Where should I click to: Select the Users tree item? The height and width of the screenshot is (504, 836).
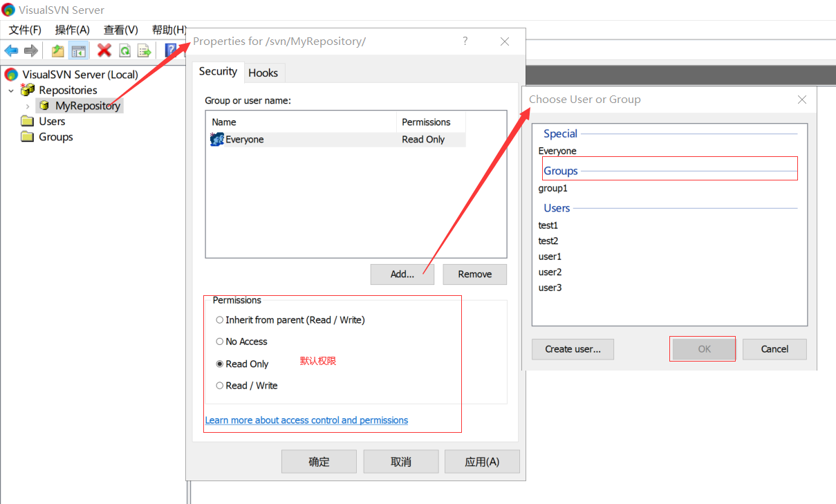[x=52, y=121]
